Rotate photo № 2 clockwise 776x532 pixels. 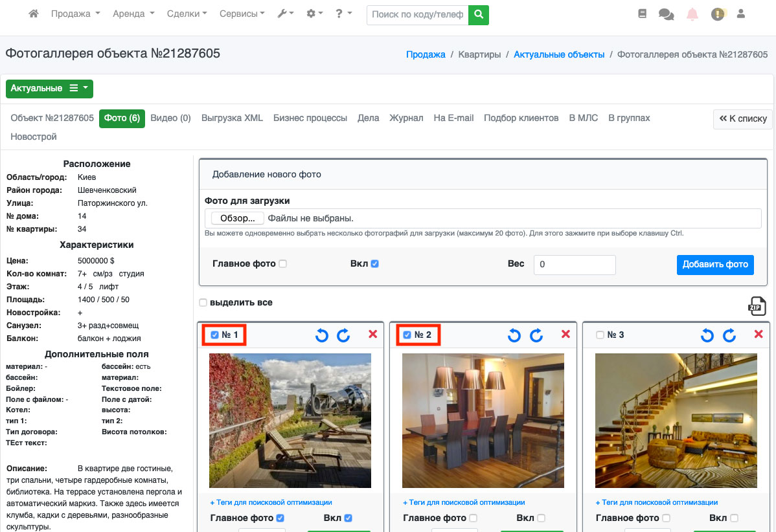[536, 335]
